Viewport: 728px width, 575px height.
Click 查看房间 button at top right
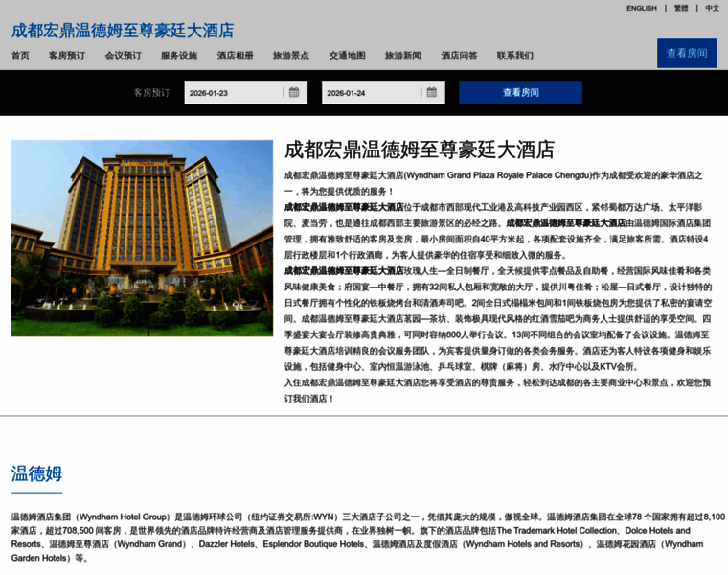tap(687, 54)
